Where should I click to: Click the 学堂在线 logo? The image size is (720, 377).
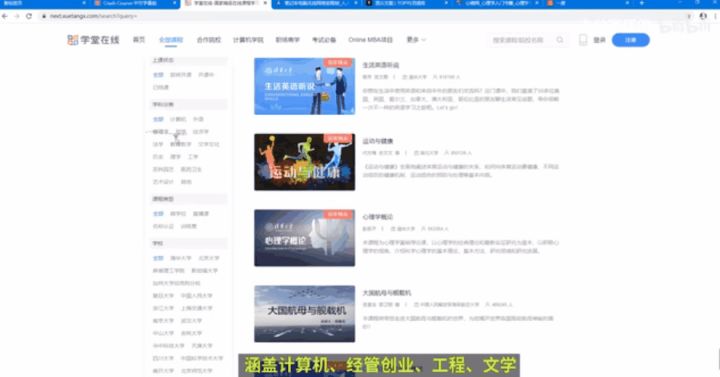[93, 40]
